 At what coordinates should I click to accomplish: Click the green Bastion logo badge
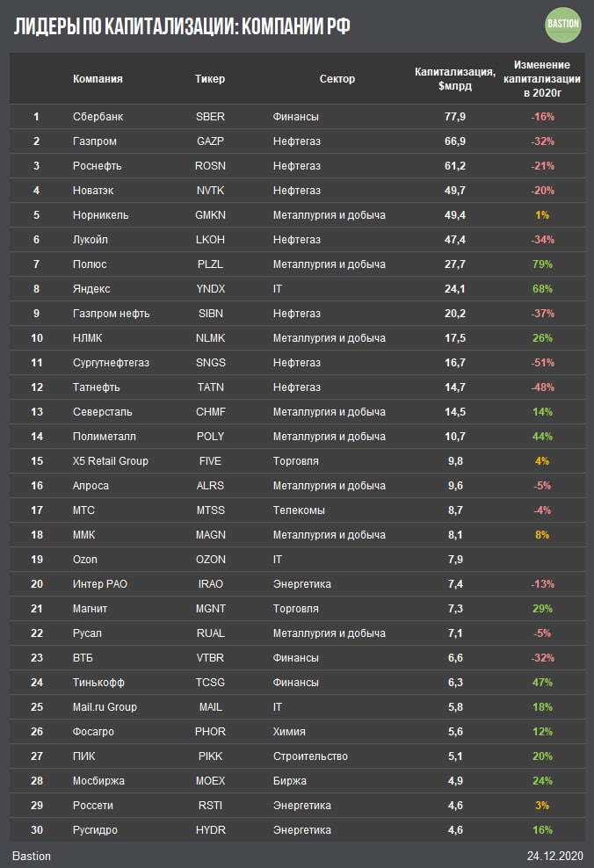pyautogui.click(x=562, y=25)
